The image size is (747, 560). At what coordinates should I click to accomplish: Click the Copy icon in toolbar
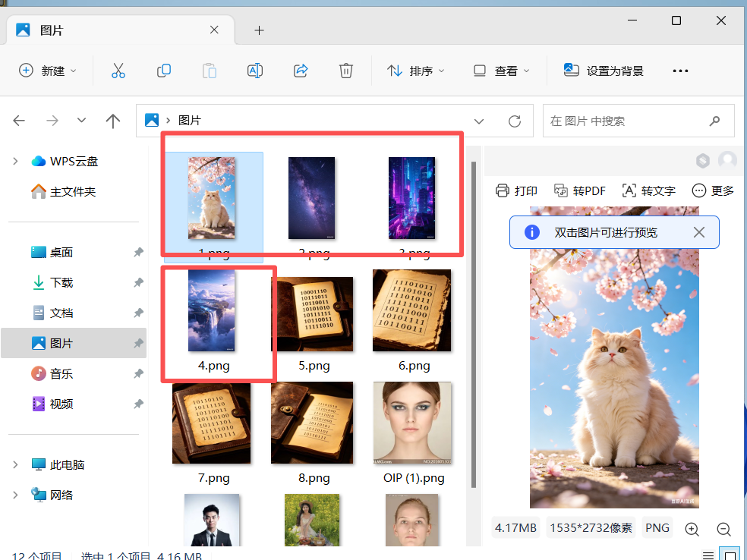pos(164,71)
